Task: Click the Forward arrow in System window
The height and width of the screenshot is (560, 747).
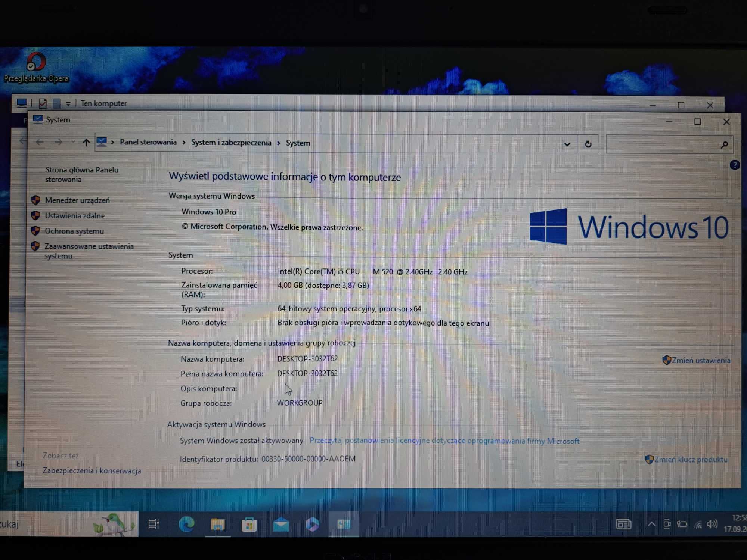Action: pyautogui.click(x=58, y=142)
